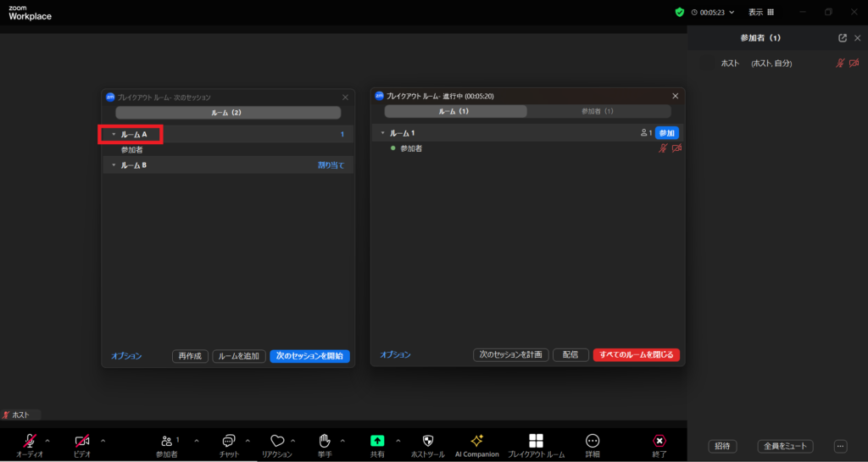Open the Chat (チャット) icon
Viewport: 868px width, 462px height.
pos(228,441)
